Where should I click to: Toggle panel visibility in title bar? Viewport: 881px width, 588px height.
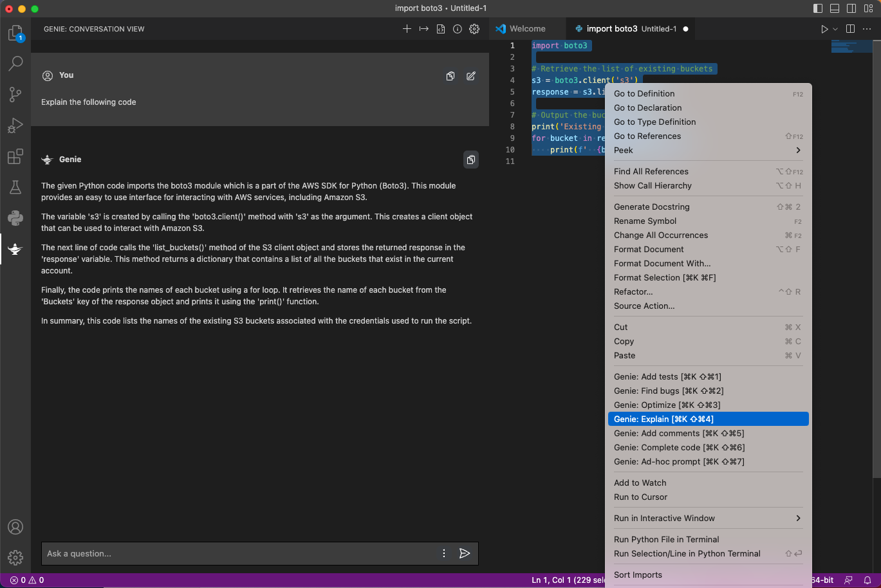tap(835, 8)
